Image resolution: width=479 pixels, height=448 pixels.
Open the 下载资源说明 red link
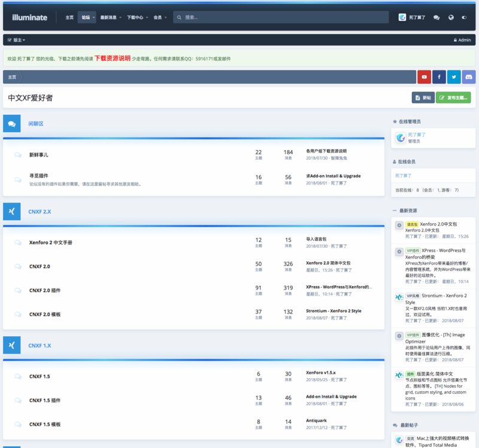[113, 58]
